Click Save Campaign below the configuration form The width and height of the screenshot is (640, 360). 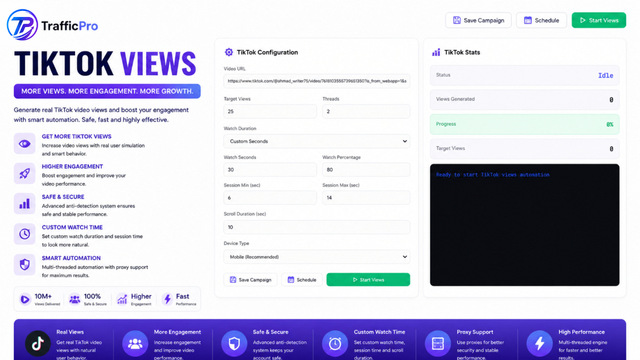click(250, 280)
